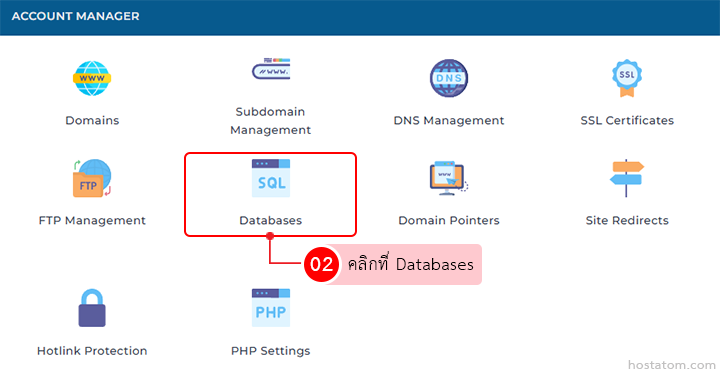Open the DNS Management globe icon

point(449,79)
